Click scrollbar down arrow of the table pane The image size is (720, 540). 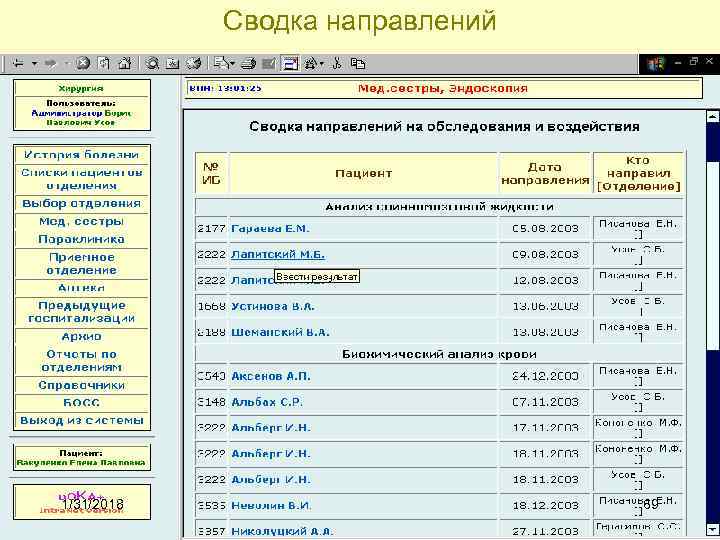(712, 529)
